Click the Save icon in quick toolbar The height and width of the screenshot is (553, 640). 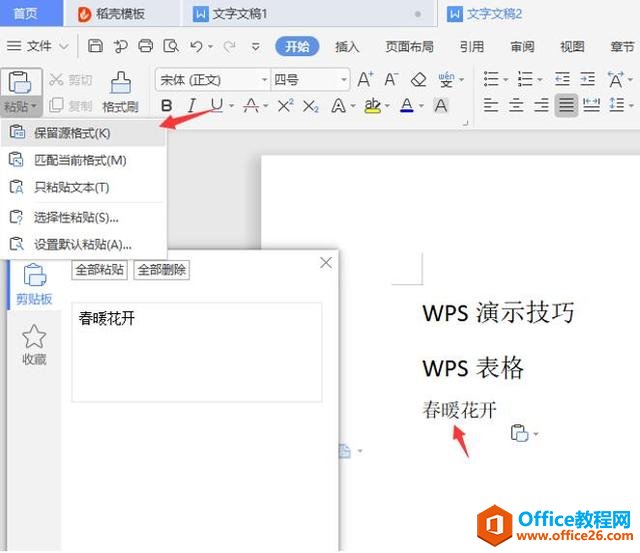coord(95,46)
